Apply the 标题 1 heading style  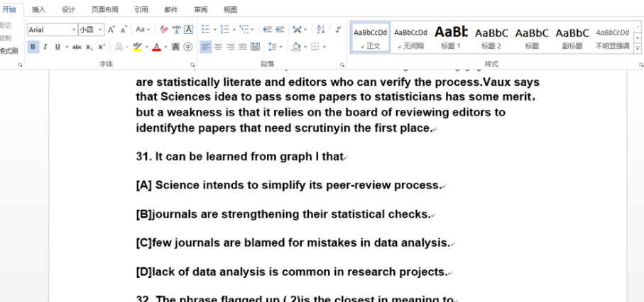pos(451,36)
